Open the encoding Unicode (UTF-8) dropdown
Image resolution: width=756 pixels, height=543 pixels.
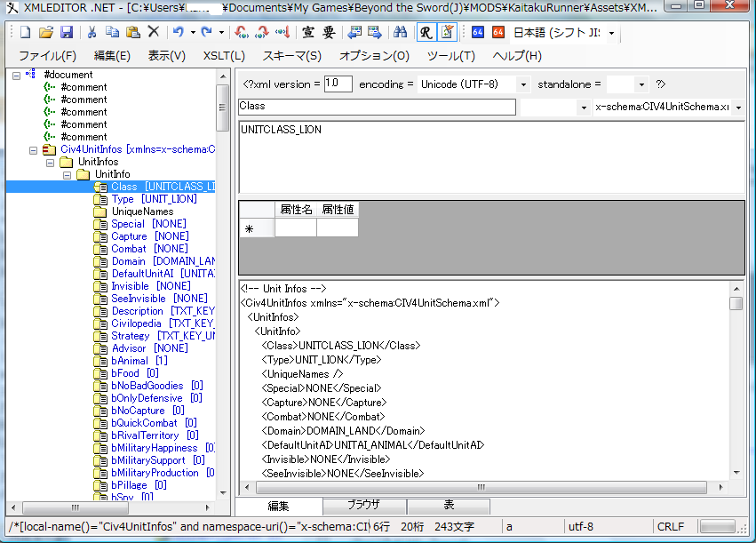(522, 84)
